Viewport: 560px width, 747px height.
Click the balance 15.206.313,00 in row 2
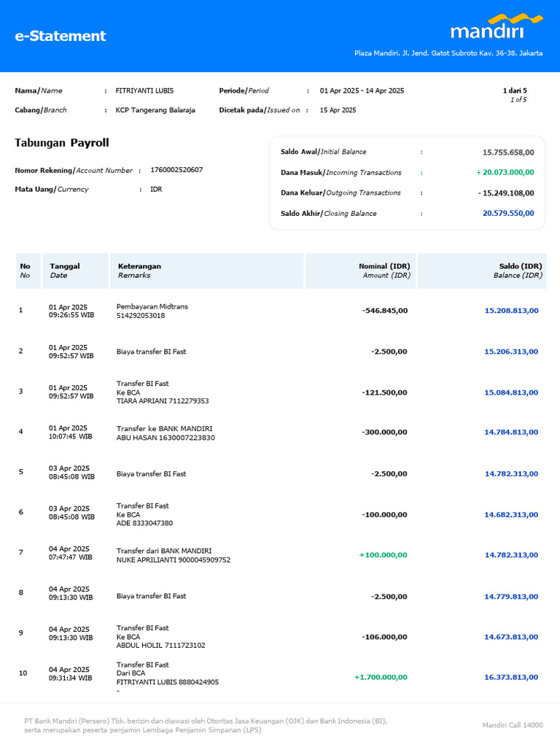(511, 352)
